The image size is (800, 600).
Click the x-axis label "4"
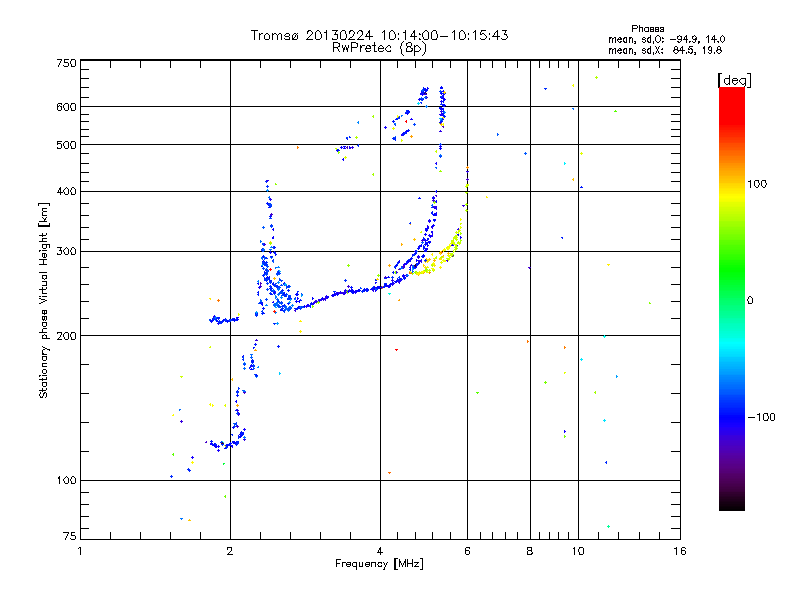(380, 551)
